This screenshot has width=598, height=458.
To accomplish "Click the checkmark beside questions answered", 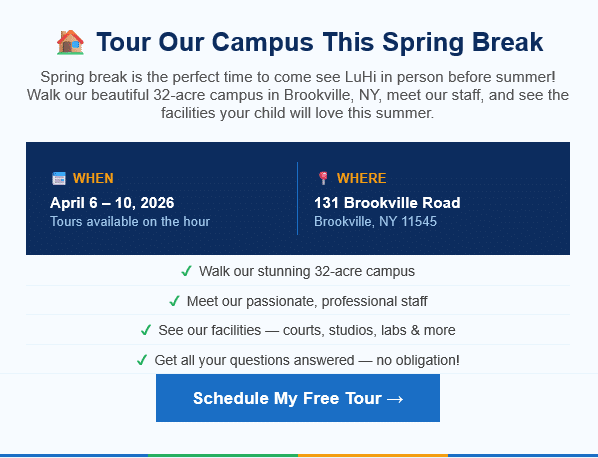I will tap(142, 360).
